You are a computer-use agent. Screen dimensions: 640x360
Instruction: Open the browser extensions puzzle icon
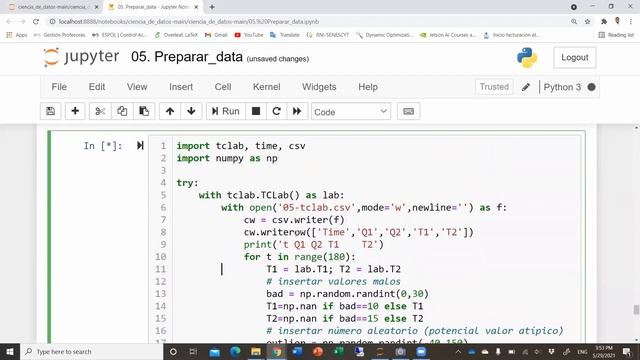tap(604, 21)
